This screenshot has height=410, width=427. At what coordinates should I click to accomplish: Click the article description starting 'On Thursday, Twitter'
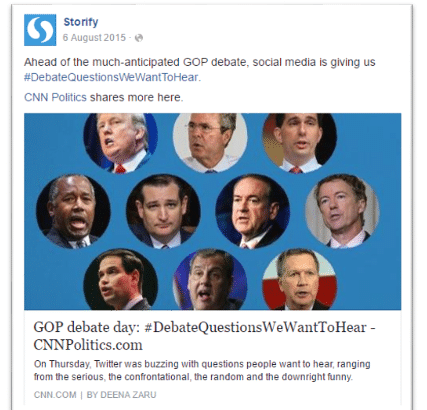point(202,370)
